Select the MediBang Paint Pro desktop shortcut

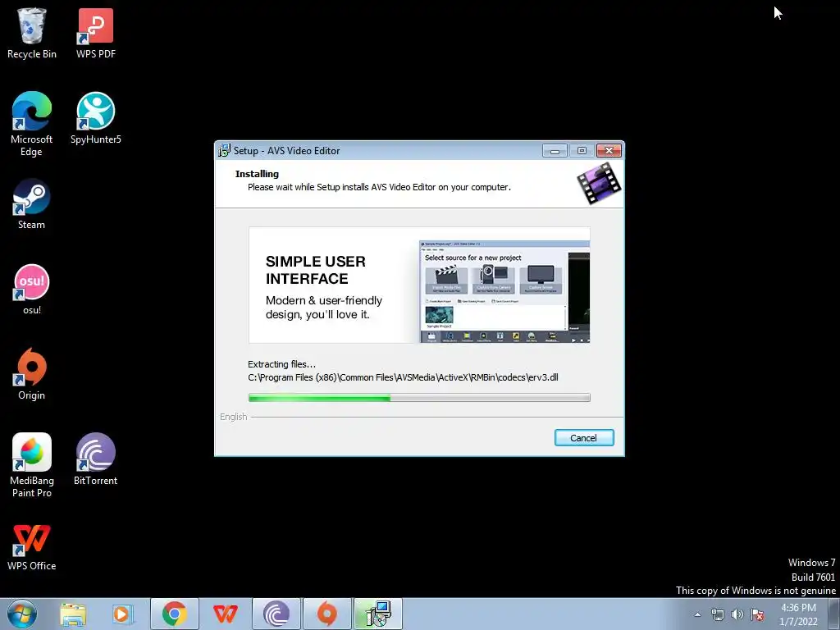[32, 465]
